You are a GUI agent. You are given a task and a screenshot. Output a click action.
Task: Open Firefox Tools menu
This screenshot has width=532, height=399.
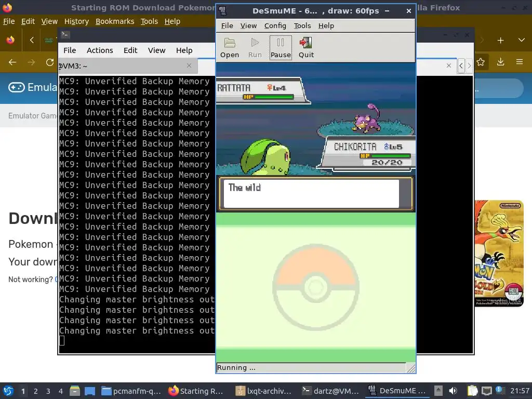149,21
